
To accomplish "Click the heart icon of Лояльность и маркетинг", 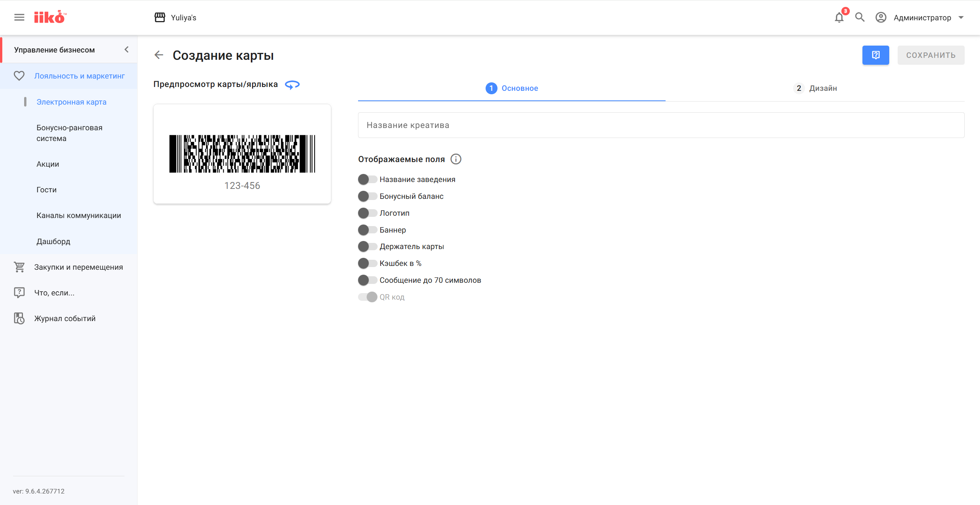I will pos(19,76).
